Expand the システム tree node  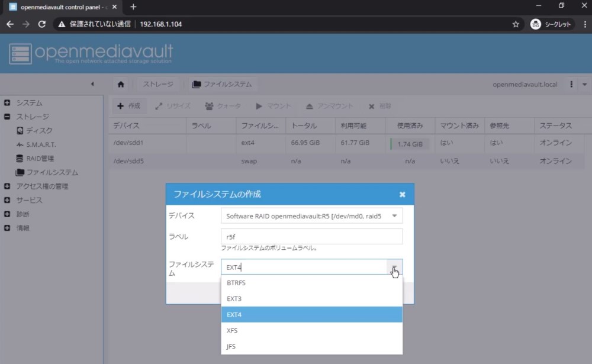pyautogui.click(x=7, y=103)
